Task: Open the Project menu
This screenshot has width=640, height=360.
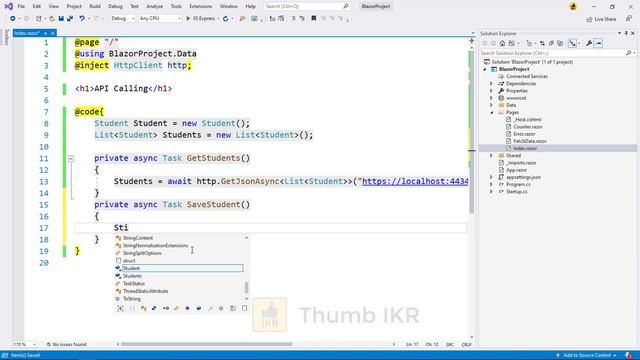Action: coord(74,6)
